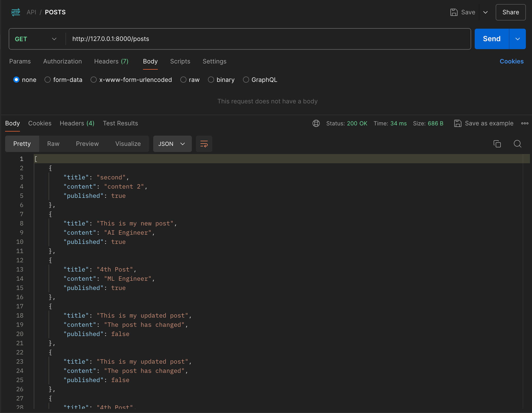Open the GET method dropdown

pyautogui.click(x=36, y=39)
